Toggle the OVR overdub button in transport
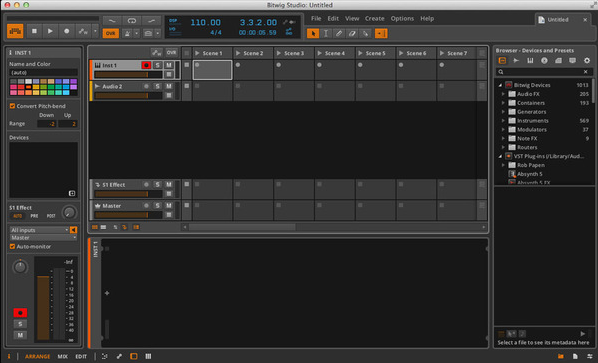 [110, 34]
